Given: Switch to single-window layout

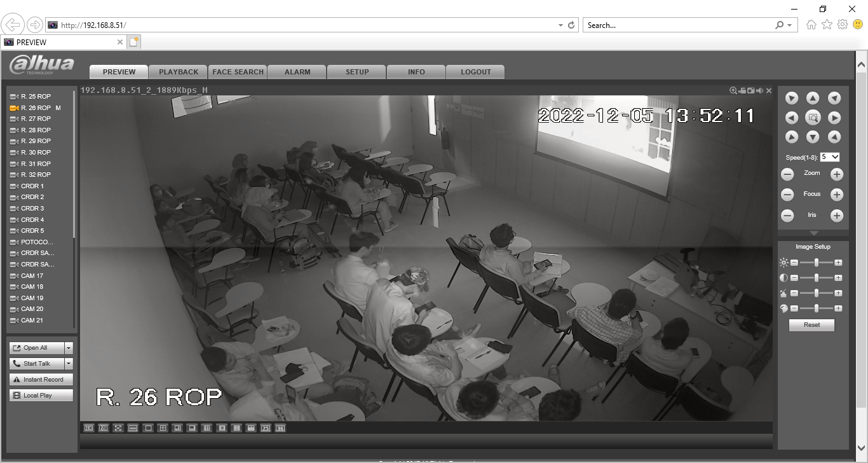Looking at the screenshot, I should point(148,428).
